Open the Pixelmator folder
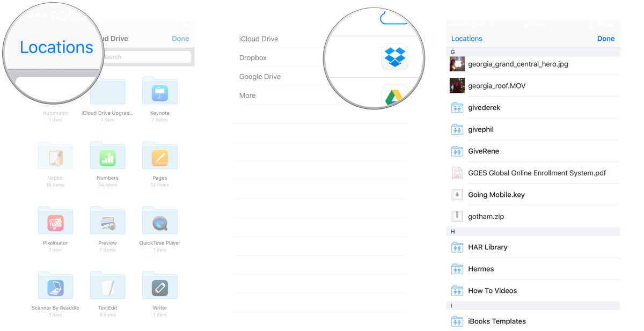This screenshot has width=644, height=331. pos(55,221)
